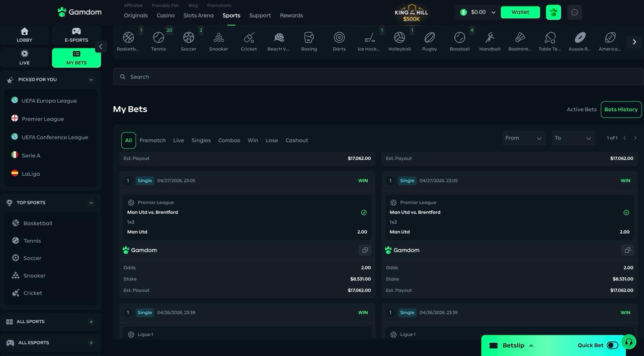The image size is (644, 356).
Task: Filter bets by Win
Action: (253, 140)
